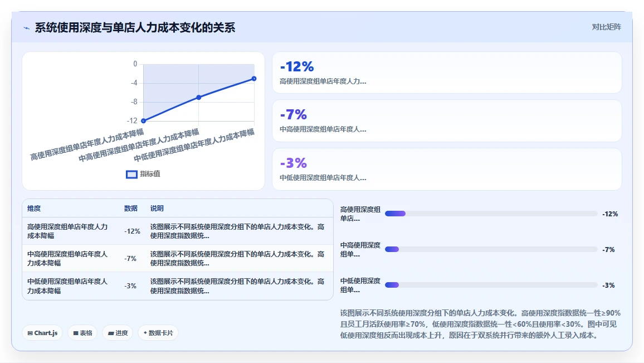The image size is (644, 363).
Task: Click the Chart.js tag chip
Action: [x=42, y=333]
